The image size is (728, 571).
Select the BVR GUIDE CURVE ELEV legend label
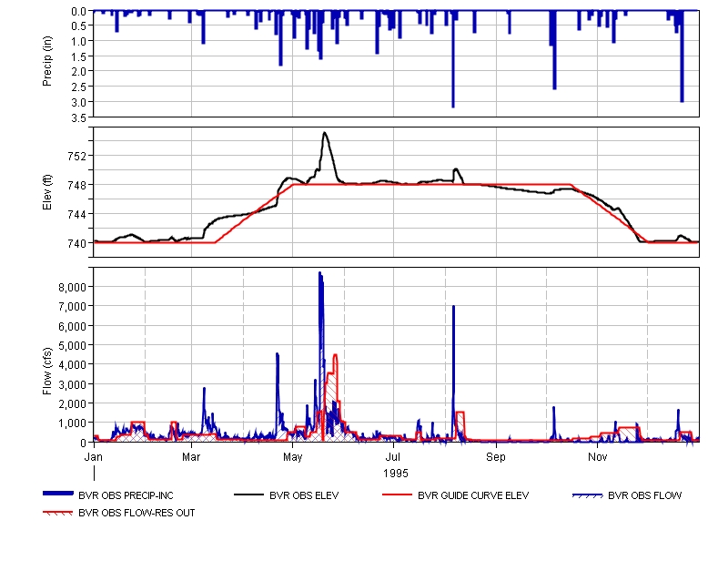click(x=472, y=496)
